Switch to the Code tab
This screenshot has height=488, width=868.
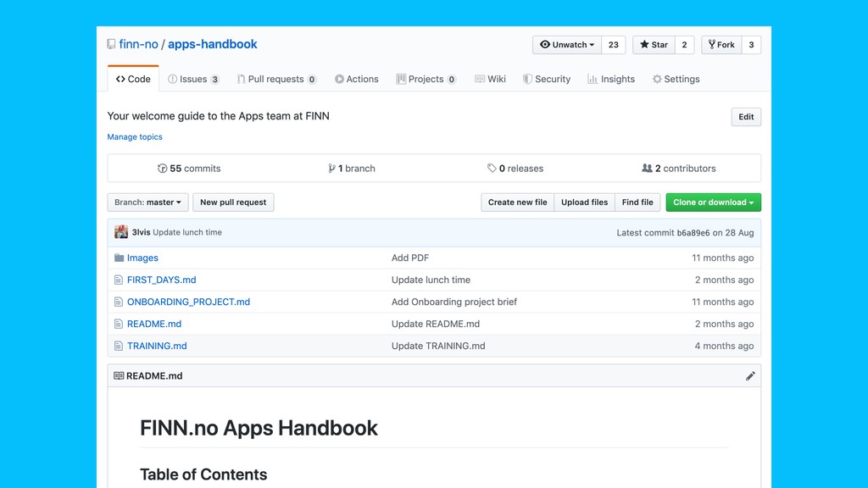coord(133,79)
